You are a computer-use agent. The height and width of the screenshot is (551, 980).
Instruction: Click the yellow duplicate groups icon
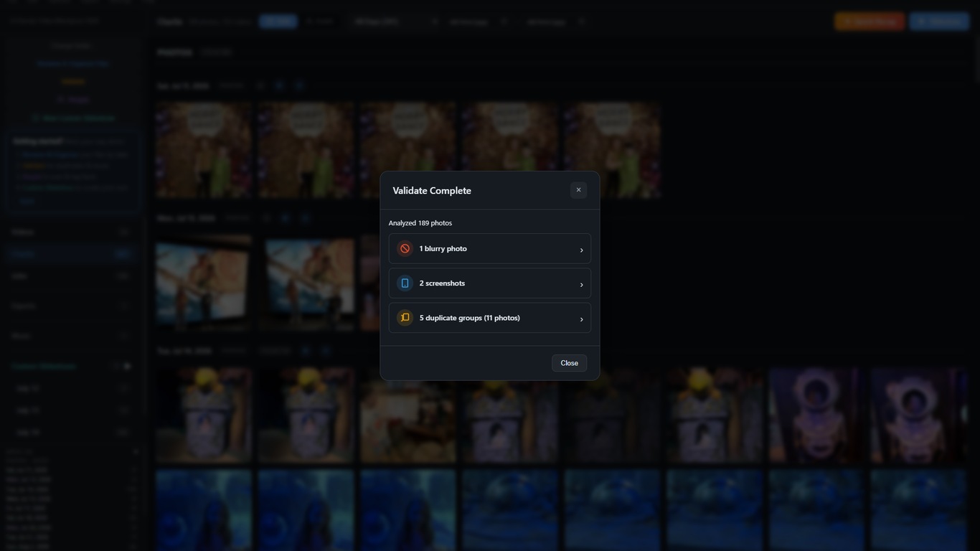[x=405, y=318]
